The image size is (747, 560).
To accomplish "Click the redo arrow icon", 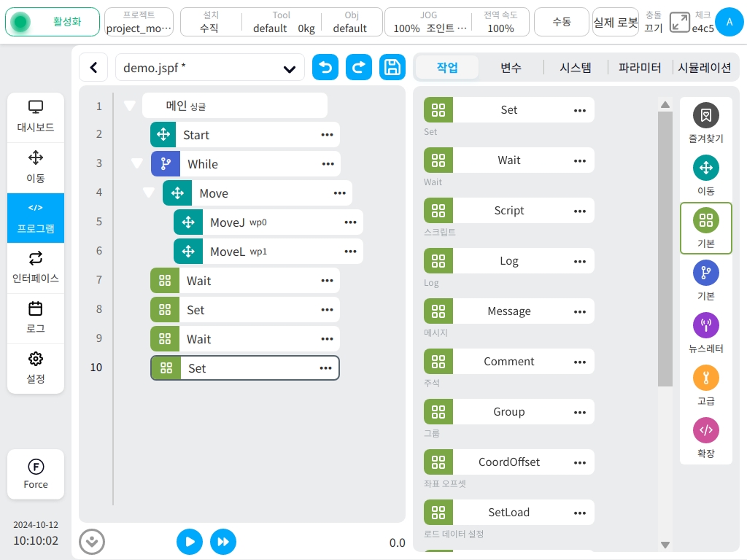I will (359, 67).
